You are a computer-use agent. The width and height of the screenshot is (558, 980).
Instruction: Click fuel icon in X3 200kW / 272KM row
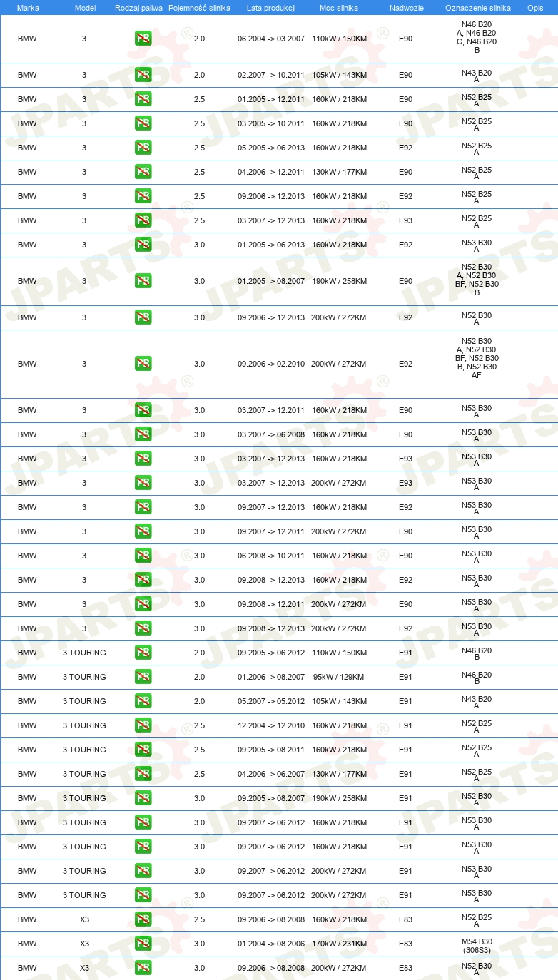point(143,968)
